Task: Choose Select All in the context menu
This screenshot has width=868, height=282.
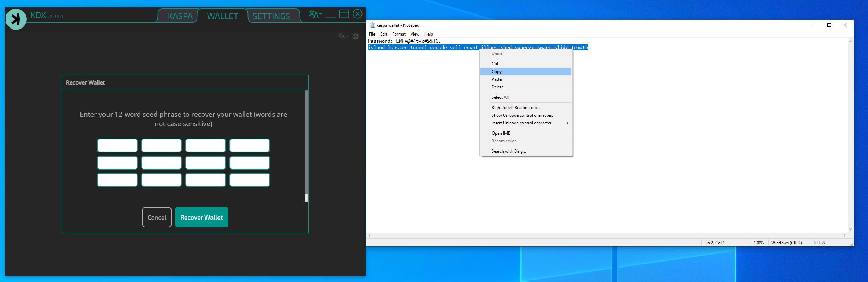Action: click(526, 97)
